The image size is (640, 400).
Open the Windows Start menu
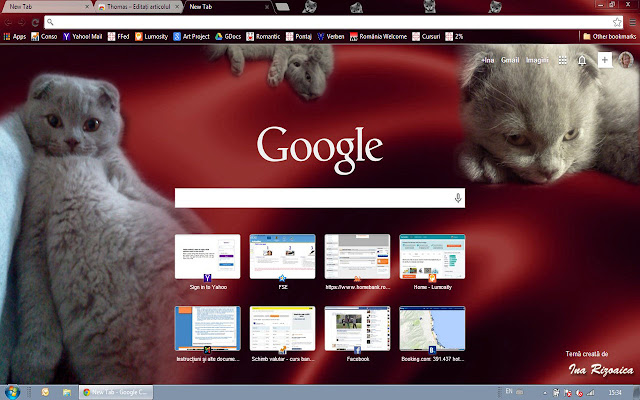click(11, 392)
